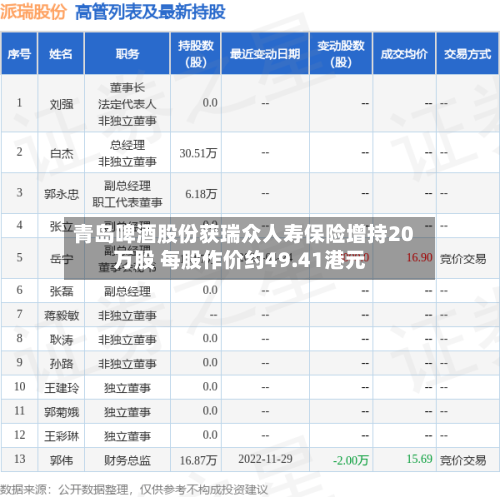
Task: Click the green -2.00万 change value
Action: pos(351,460)
